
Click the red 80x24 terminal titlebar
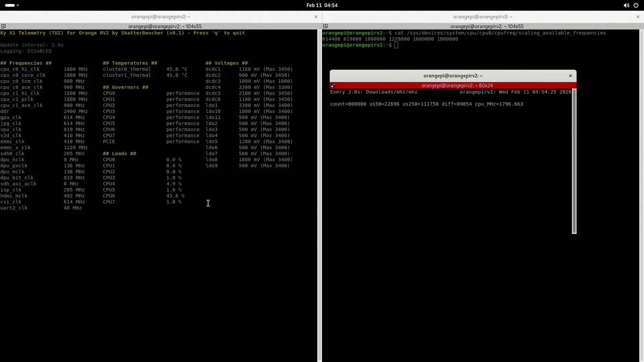pos(457,85)
